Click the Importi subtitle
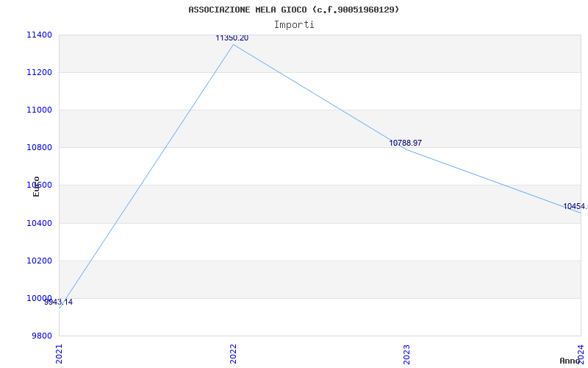This screenshot has height=368, width=588. click(294, 25)
